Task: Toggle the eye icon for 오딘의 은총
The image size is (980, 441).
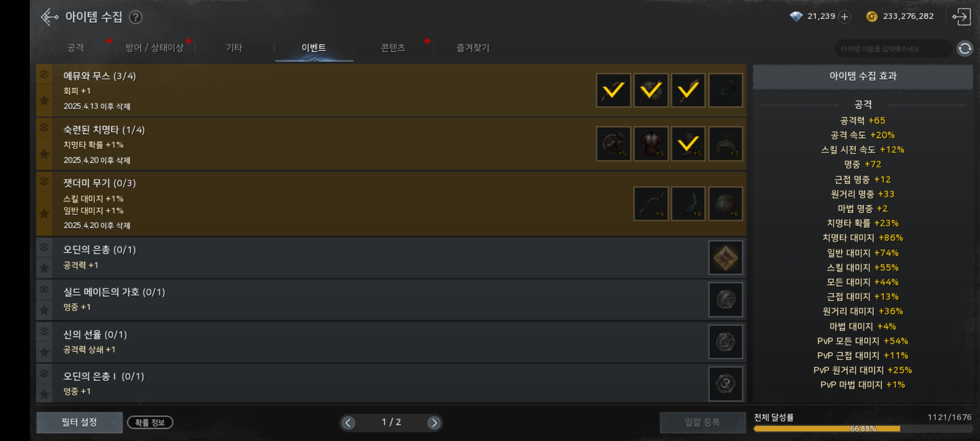Action: (x=44, y=247)
